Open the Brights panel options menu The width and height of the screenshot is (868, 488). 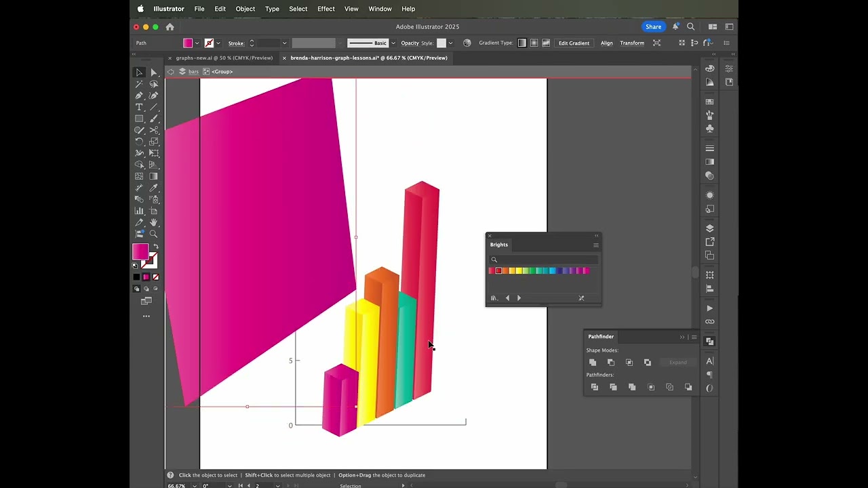(596, 245)
